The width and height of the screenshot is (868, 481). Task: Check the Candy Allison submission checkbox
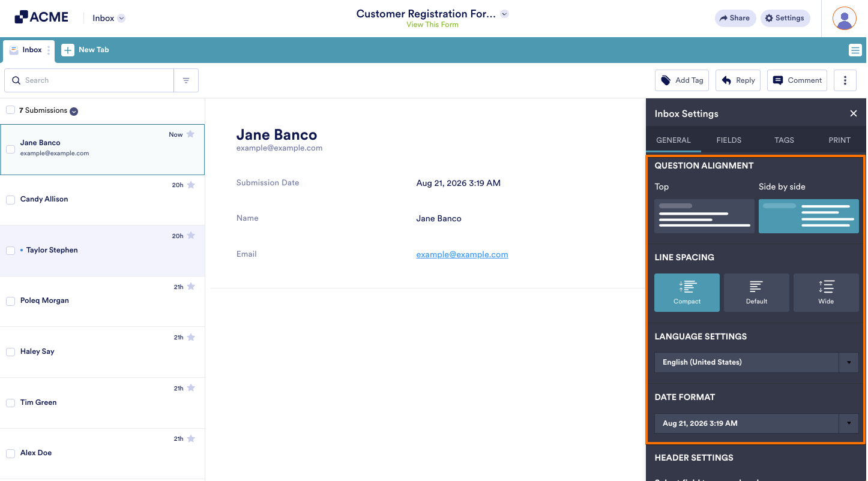click(x=10, y=200)
